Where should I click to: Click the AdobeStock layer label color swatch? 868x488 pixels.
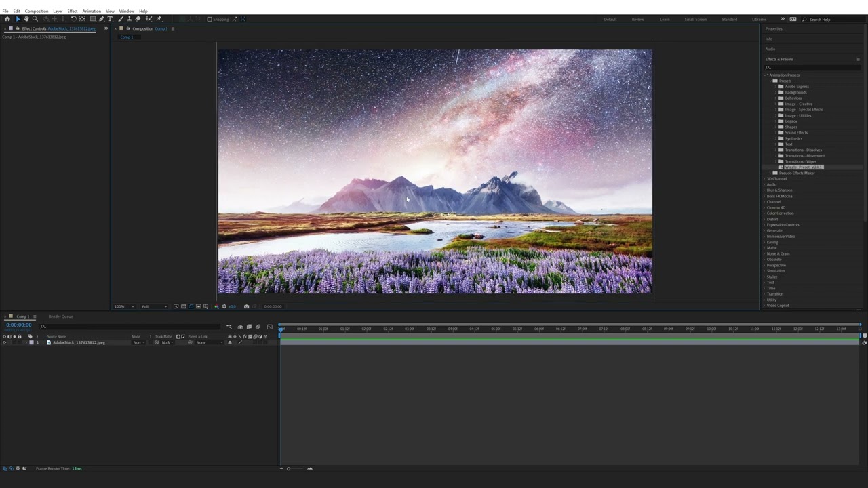click(31, 342)
